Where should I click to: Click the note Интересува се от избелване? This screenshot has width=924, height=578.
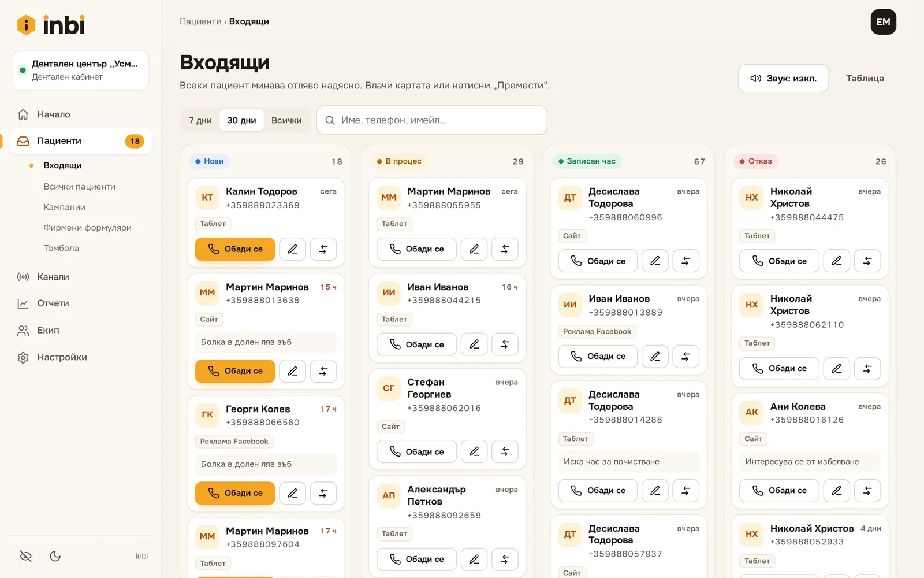click(810, 462)
